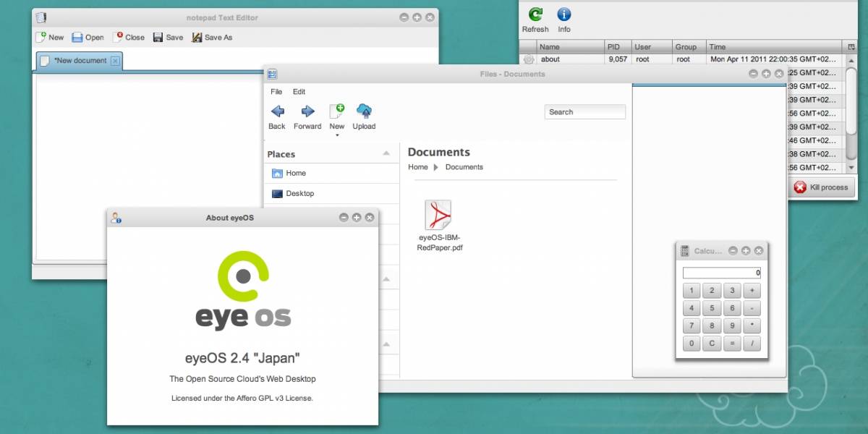Image resolution: width=868 pixels, height=434 pixels.
Task: Sort processes by Name column
Action: coord(570,46)
